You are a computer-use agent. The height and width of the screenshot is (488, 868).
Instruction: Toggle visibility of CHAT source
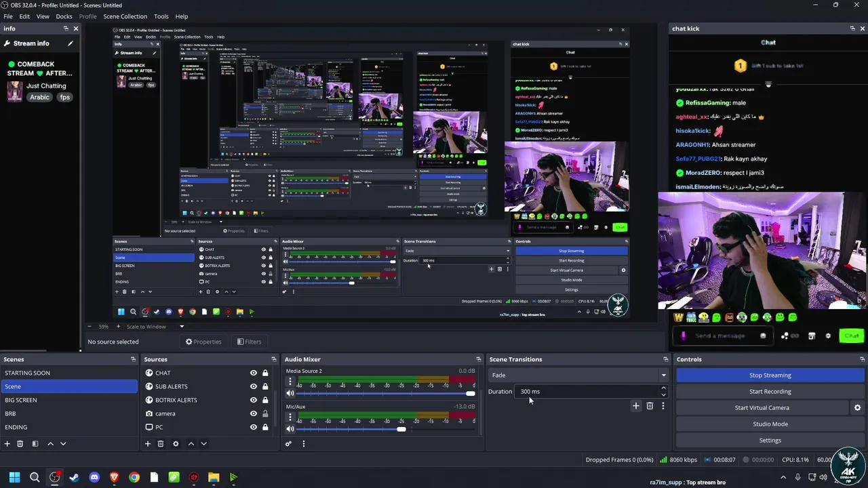[254, 373]
